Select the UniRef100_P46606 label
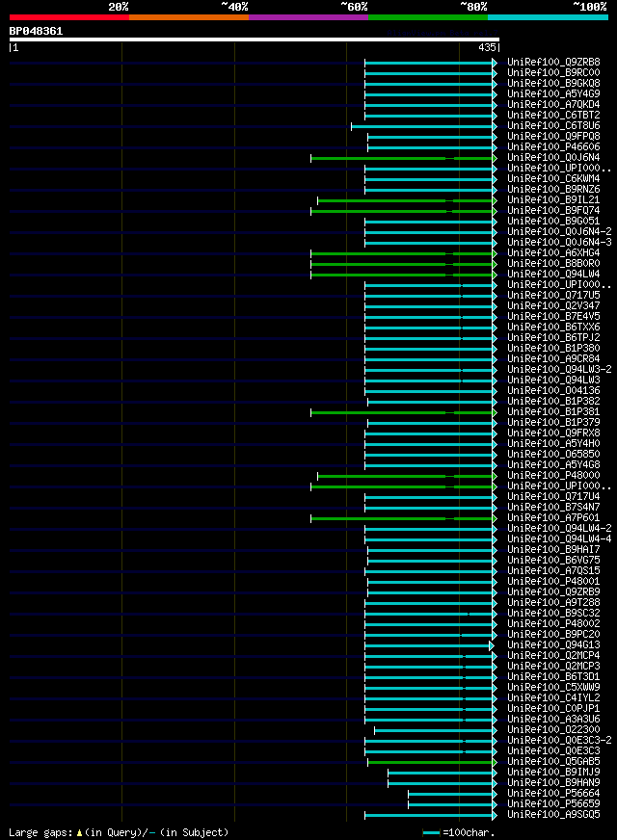 tap(553, 146)
